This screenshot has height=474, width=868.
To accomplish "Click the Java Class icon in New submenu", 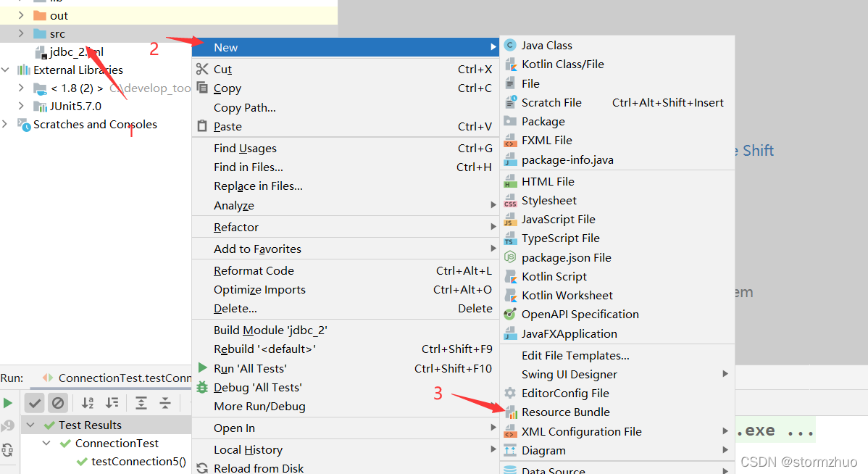I will coord(510,46).
